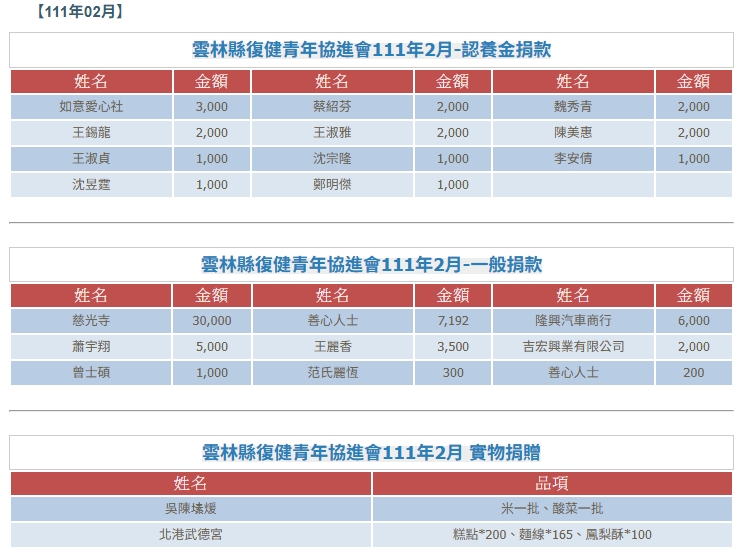The image size is (740, 556).
Task: Click the 【111年02月】 month heading
Action: point(78,12)
